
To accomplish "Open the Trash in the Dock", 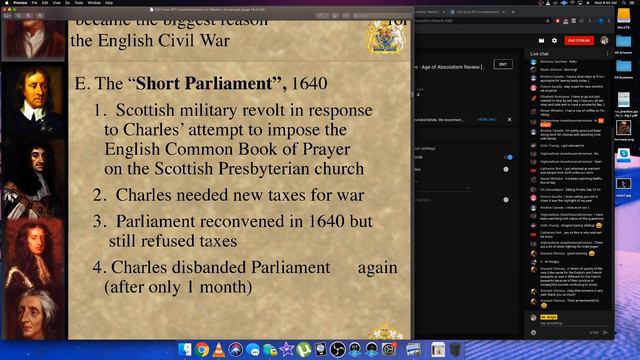I will (455, 350).
